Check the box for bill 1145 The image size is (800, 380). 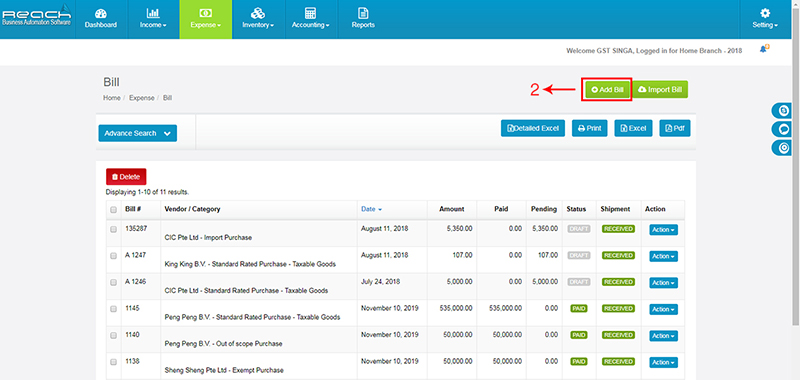click(113, 309)
